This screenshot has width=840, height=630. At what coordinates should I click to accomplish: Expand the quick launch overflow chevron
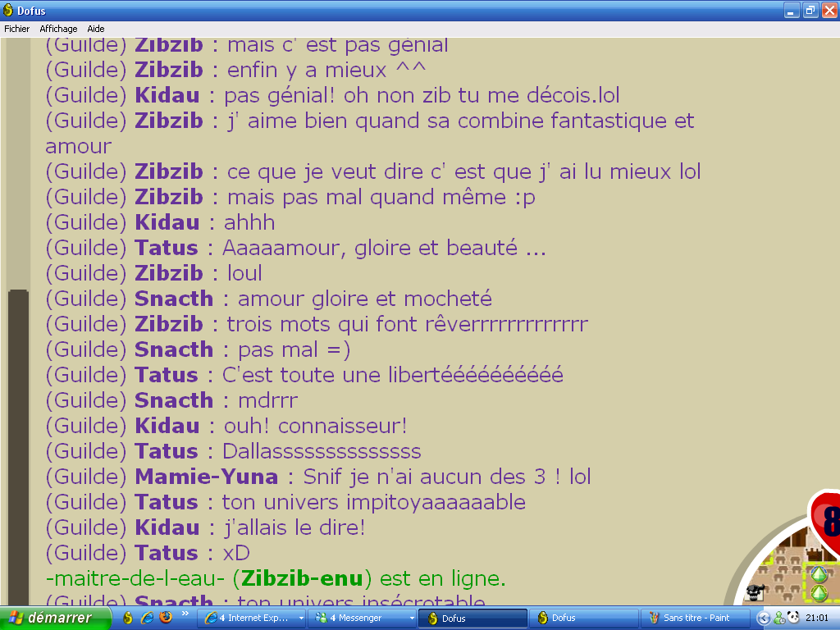point(185,614)
